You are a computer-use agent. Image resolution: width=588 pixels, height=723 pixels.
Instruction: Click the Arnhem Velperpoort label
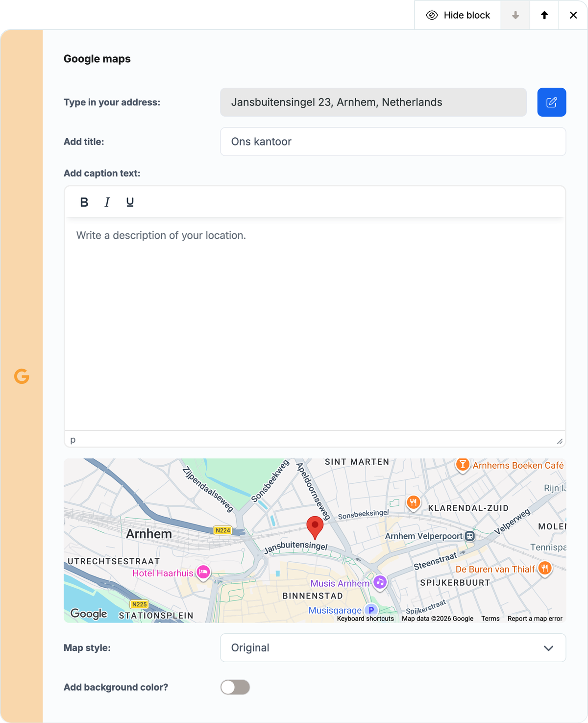pyautogui.click(x=424, y=536)
